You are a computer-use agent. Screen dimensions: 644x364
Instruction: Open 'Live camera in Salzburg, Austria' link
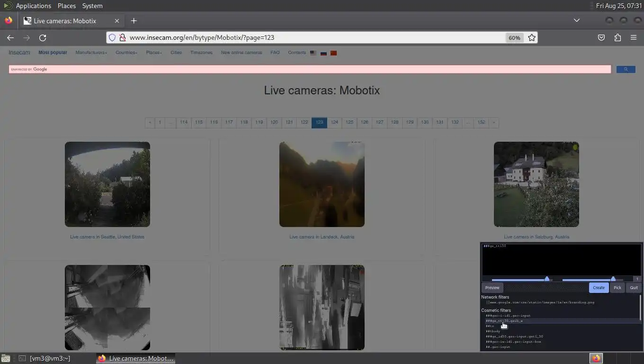click(537, 237)
